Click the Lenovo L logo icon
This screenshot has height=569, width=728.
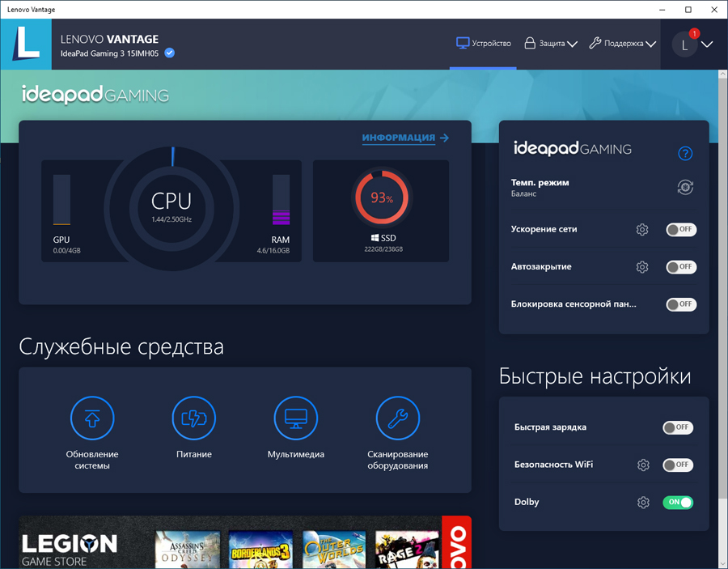pos(26,45)
